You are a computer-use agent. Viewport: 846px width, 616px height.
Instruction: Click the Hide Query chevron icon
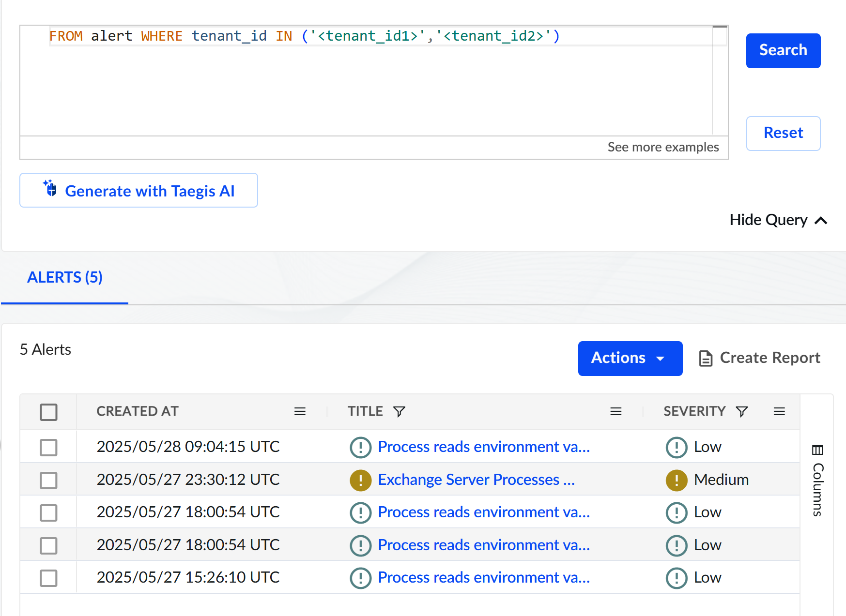point(821,221)
